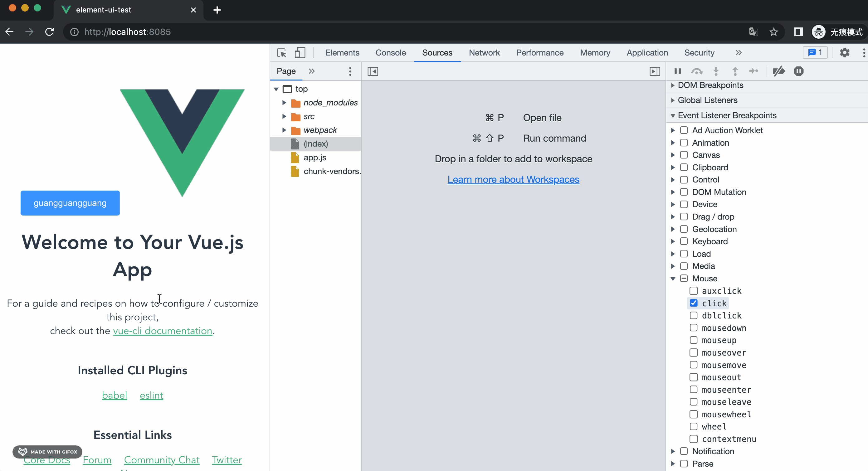Uncheck the click event breakpoint
Image resolution: width=868 pixels, height=471 pixels.
[694, 303]
